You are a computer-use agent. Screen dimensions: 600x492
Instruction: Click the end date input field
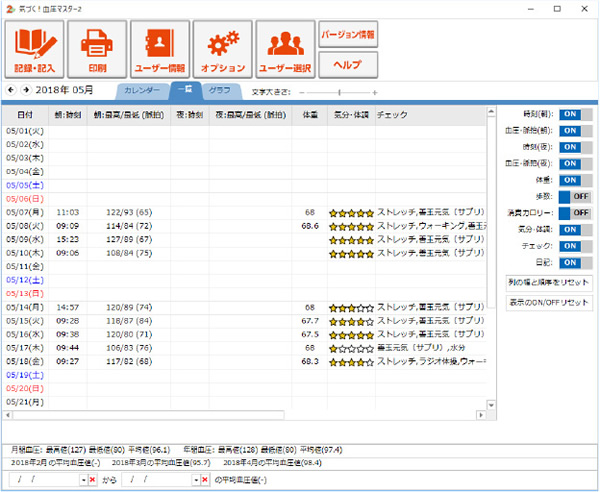click(x=157, y=480)
